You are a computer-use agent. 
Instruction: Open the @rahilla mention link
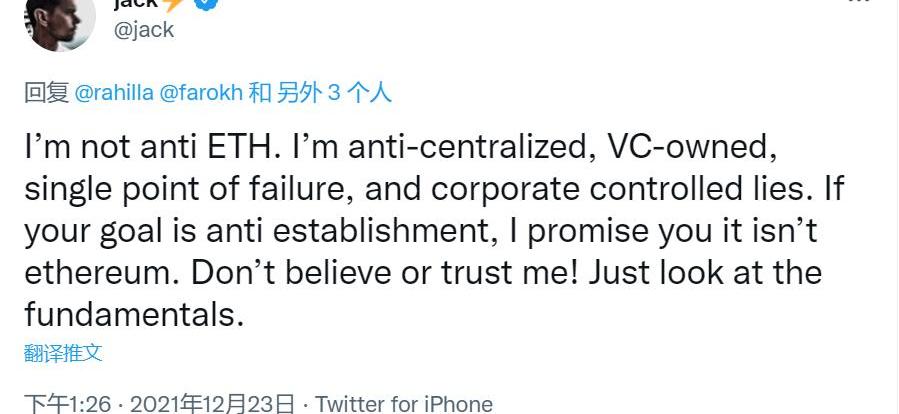coord(114,93)
